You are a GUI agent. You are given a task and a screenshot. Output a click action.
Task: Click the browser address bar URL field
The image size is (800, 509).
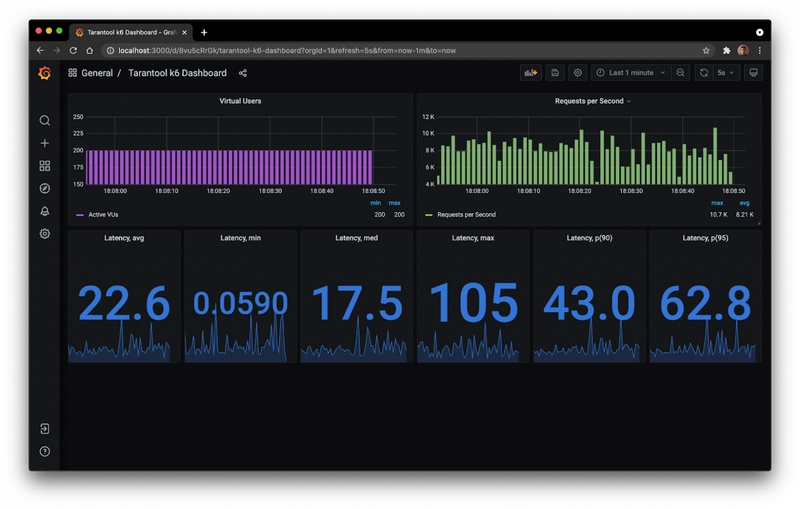(x=400, y=50)
